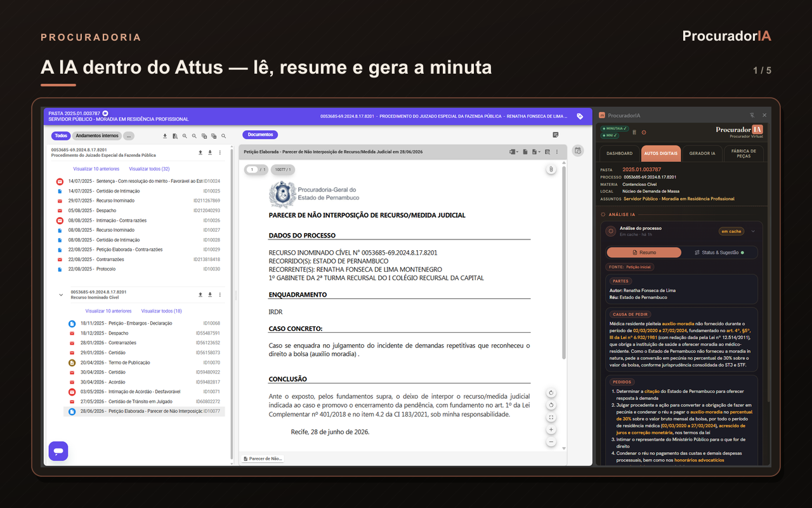Click the pasta number 2025.01.003787 in ProcuradorIA
This screenshot has height=508, width=812.
click(x=641, y=170)
